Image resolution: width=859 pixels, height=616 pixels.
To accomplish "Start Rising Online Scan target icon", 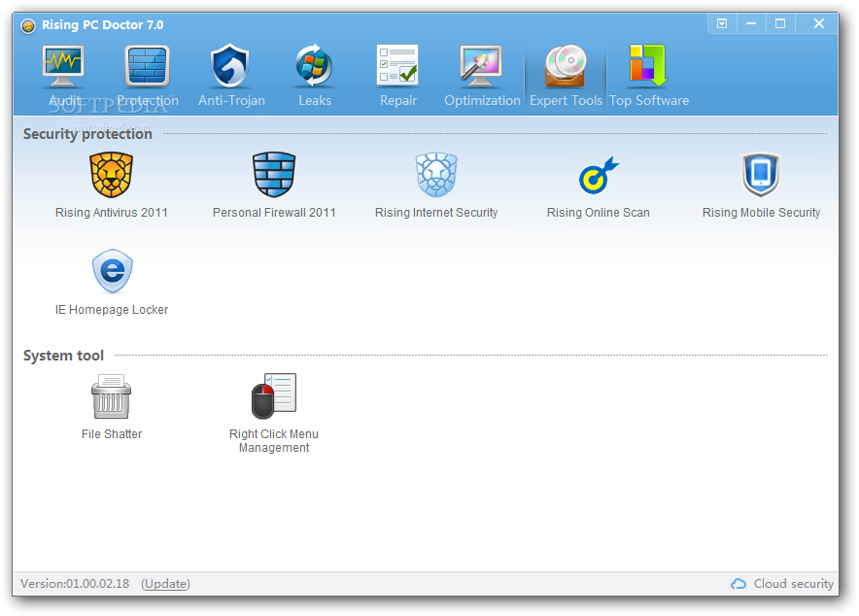I will [599, 175].
